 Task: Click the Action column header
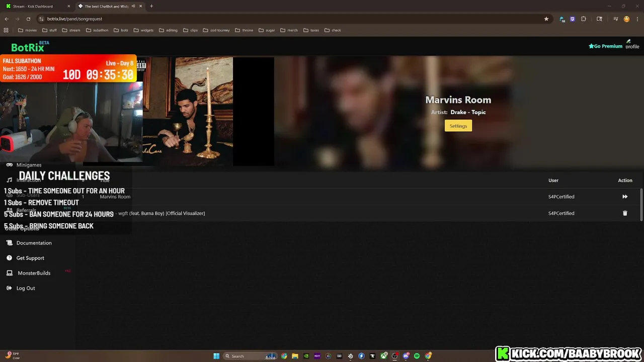(625, 180)
